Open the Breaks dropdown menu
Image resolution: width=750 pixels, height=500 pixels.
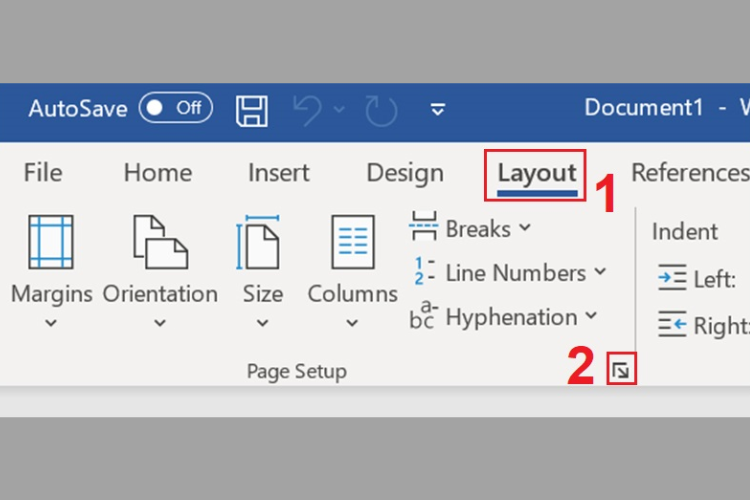pos(525,227)
